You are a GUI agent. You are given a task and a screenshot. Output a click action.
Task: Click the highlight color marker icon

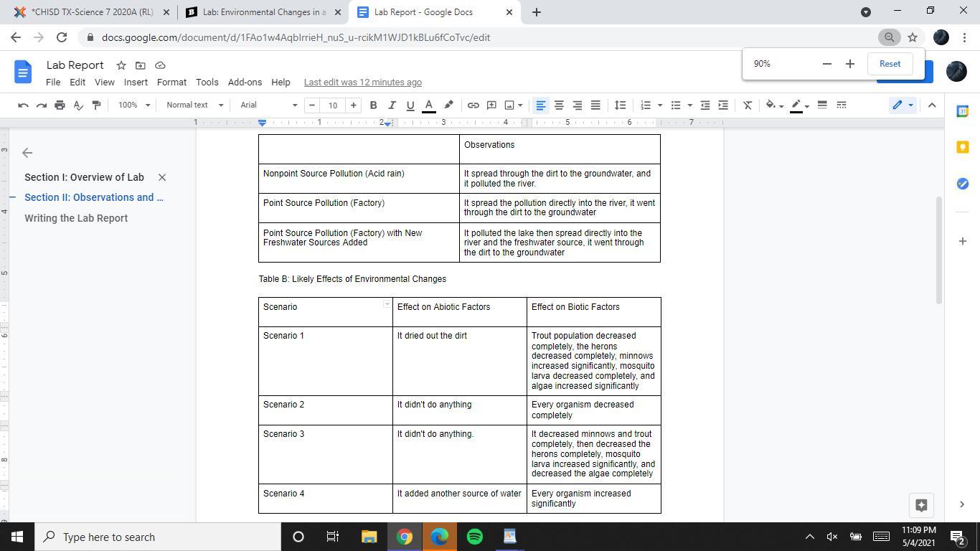(448, 105)
